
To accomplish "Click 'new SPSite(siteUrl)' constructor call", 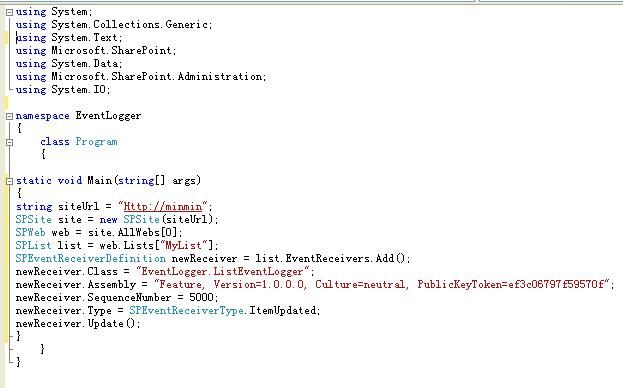I will pos(156,219).
